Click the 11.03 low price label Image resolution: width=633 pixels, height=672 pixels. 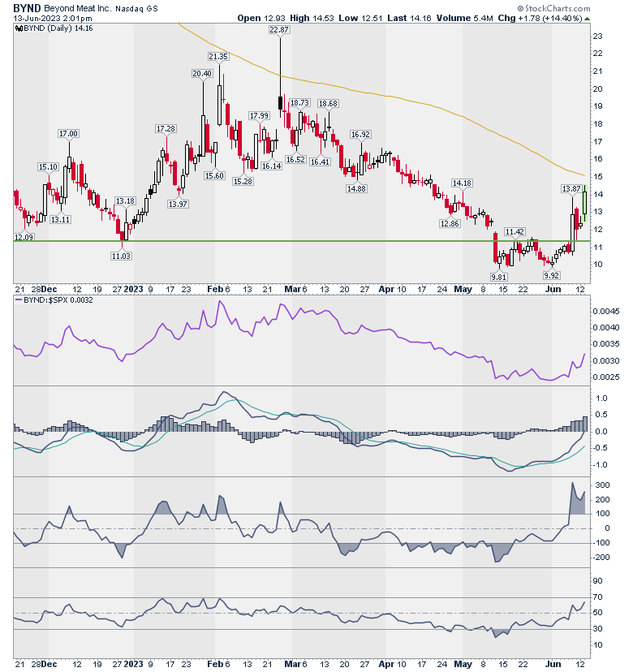[121, 256]
